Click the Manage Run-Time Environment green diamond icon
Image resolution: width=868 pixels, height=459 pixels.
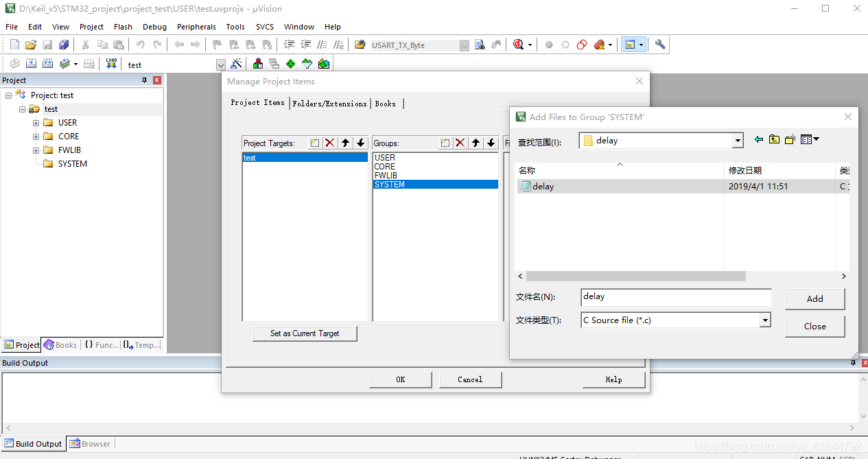[290, 64]
